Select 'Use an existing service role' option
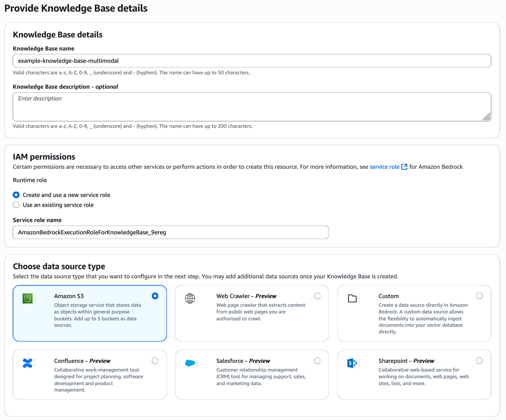The image size is (506, 420). pos(16,205)
